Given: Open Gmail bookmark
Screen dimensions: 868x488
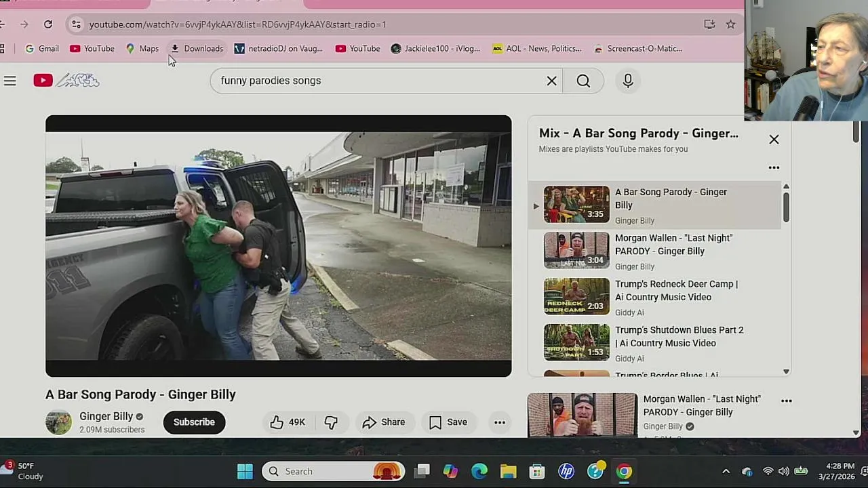Looking at the screenshot, I should [x=42, y=49].
